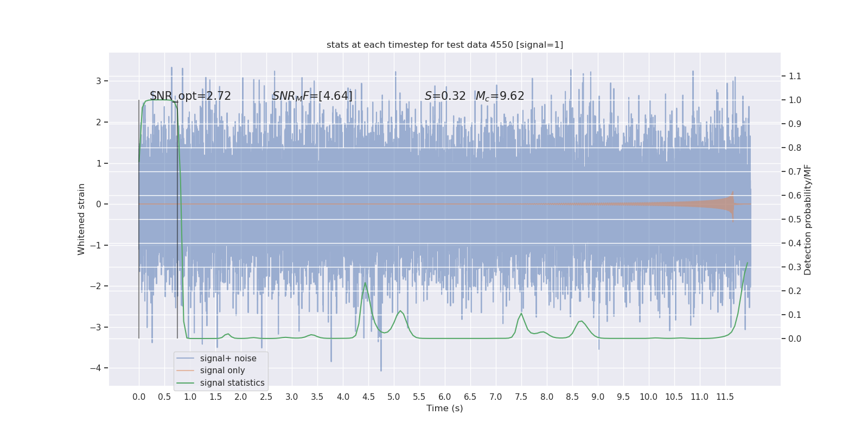Click the 4.5 tick on time axis
Viewport: 868px width, 434px height.
click(368, 397)
